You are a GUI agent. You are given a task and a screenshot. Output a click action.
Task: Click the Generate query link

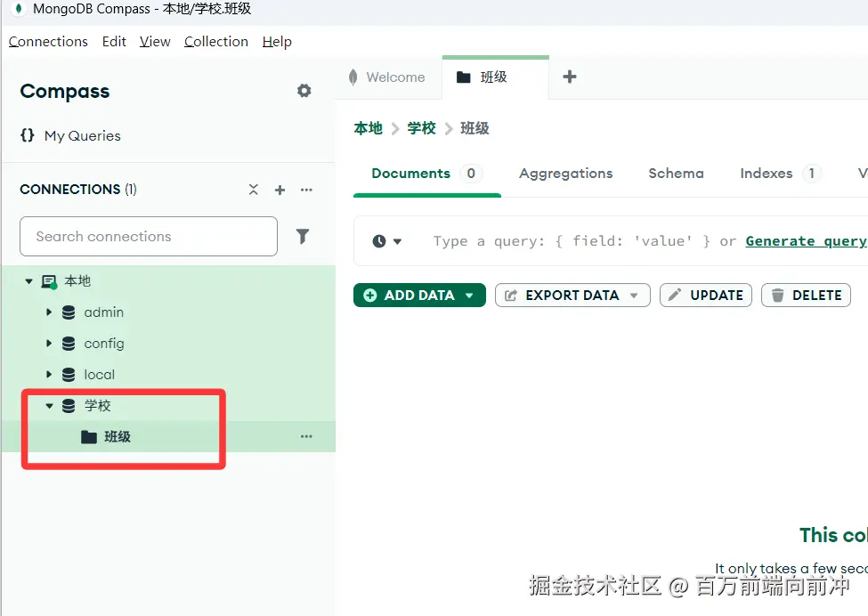(x=806, y=240)
